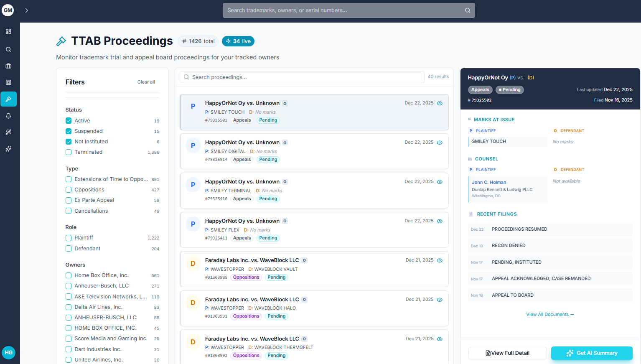The image size is (641, 364).
Task: Click the GM logo avatar at top left
Action: [8, 10]
